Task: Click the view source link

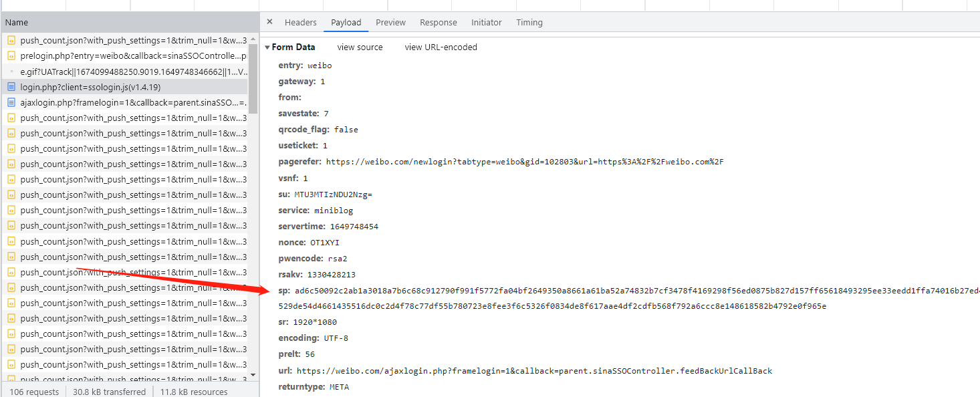Action: (360, 47)
